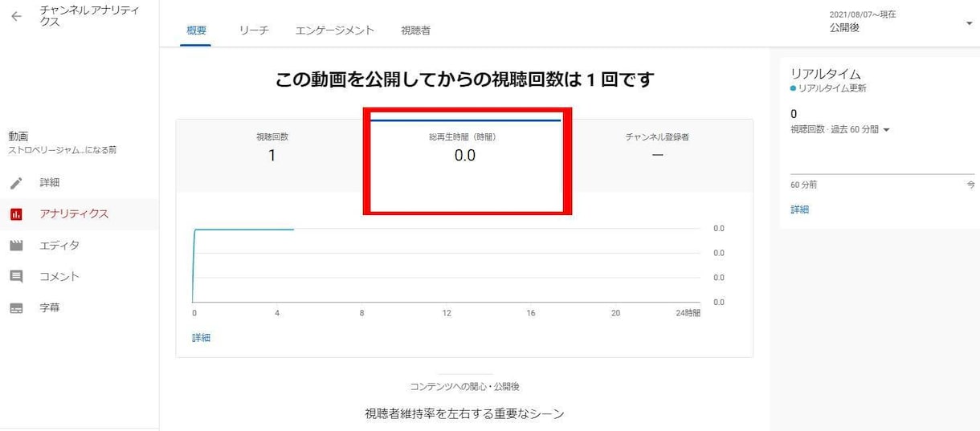This screenshot has width=980, height=431.
Task: Click the 2021/08/07～現在 date text
Action: pyautogui.click(x=863, y=14)
